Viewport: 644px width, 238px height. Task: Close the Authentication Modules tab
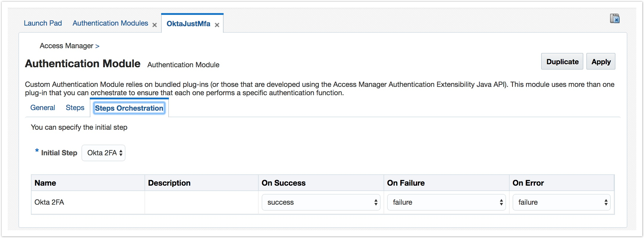pos(155,25)
